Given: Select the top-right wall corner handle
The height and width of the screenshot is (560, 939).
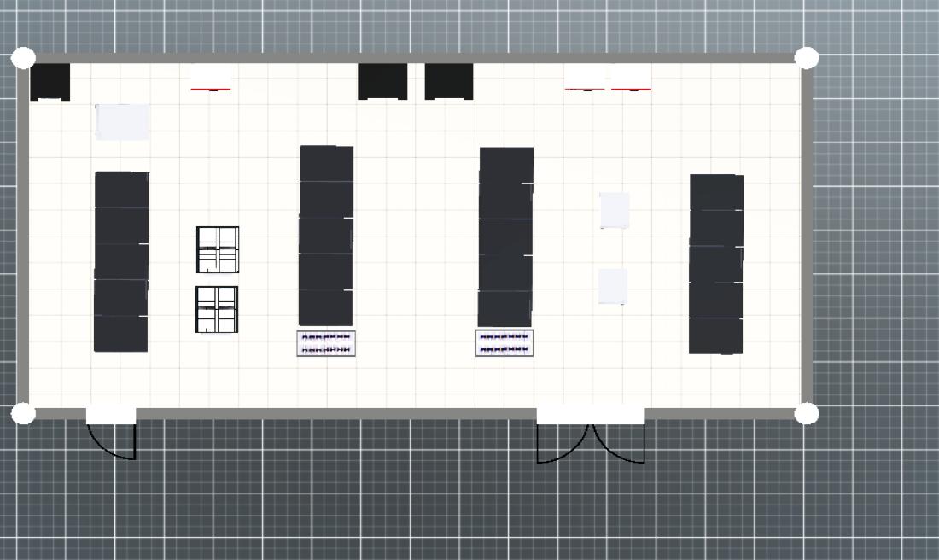Looking at the screenshot, I should pyautogui.click(x=806, y=58).
